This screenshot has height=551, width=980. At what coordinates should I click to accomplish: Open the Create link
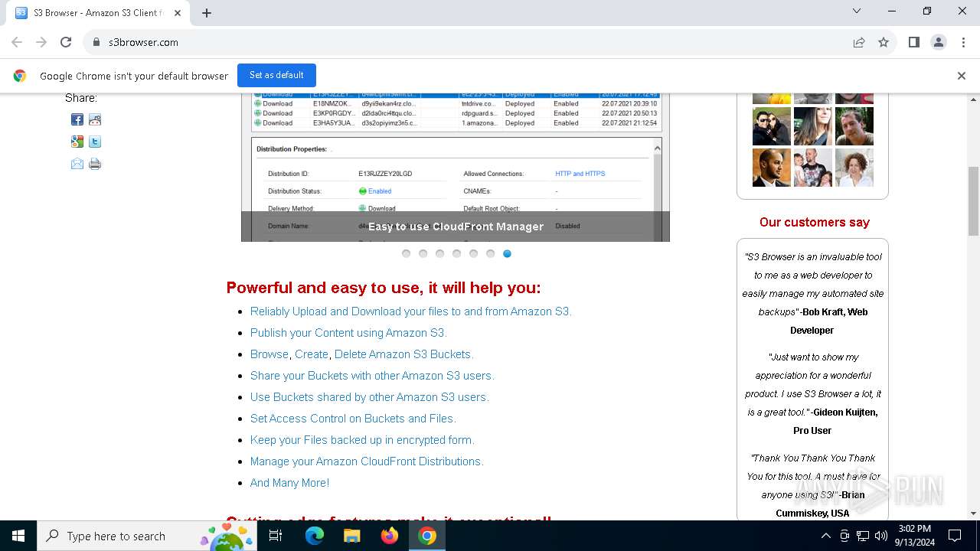[312, 354]
